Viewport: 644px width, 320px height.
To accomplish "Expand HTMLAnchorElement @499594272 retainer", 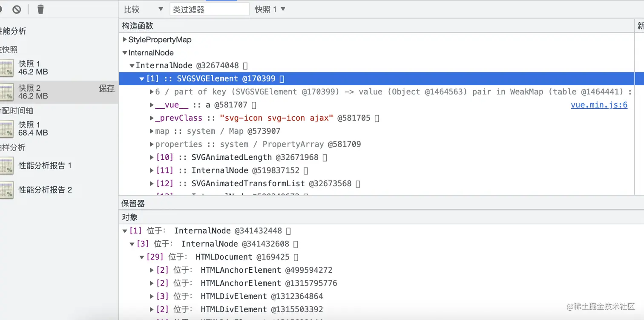I will click(152, 270).
